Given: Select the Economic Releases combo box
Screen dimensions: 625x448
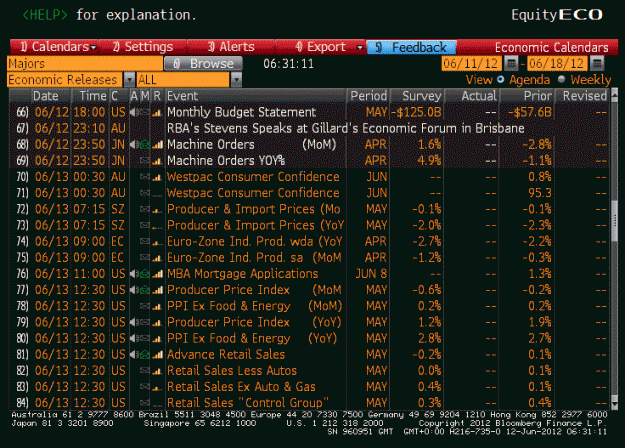Looking at the screenshot, I should pyautogui.click(x=65, y=80).
